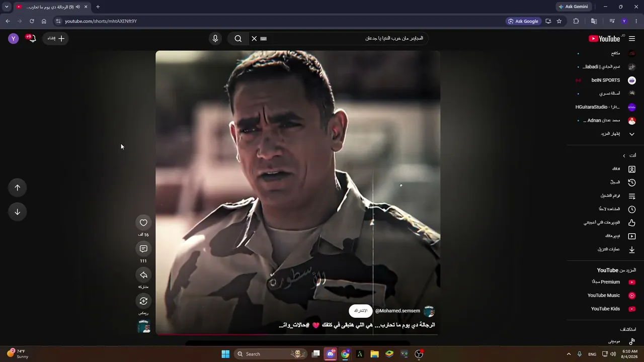Open Discord from the taskbar
Viewport: 644px width, 362px height.
click(331, 354)
